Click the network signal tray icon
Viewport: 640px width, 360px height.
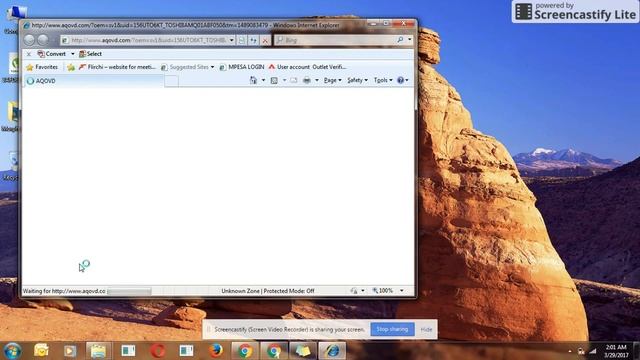[x=593, y=351]
